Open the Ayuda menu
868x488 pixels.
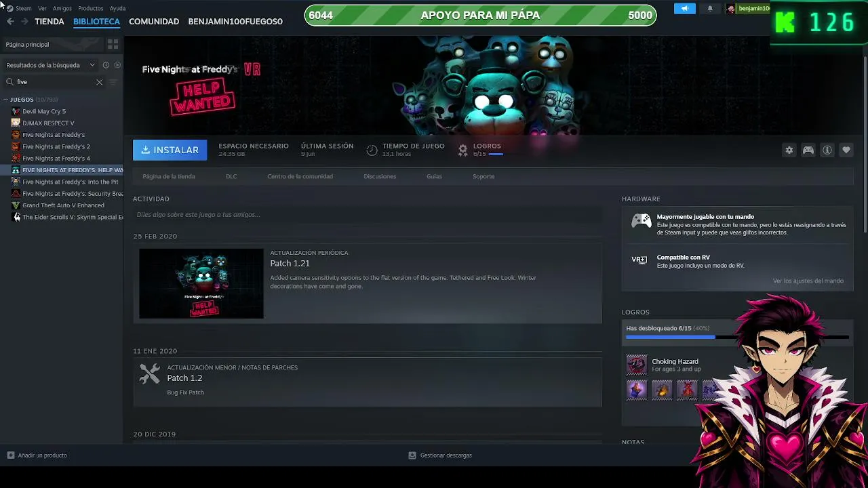[117, 8]
